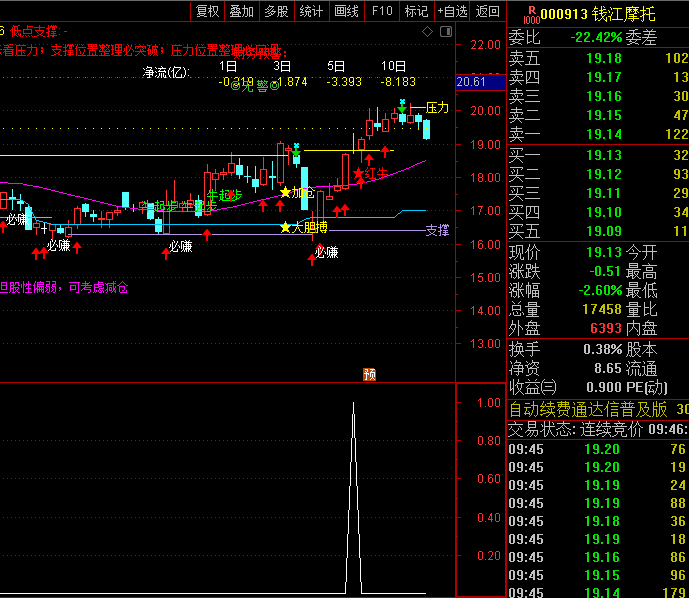Click the 收益(三) 0.900 value

point(604,388)
